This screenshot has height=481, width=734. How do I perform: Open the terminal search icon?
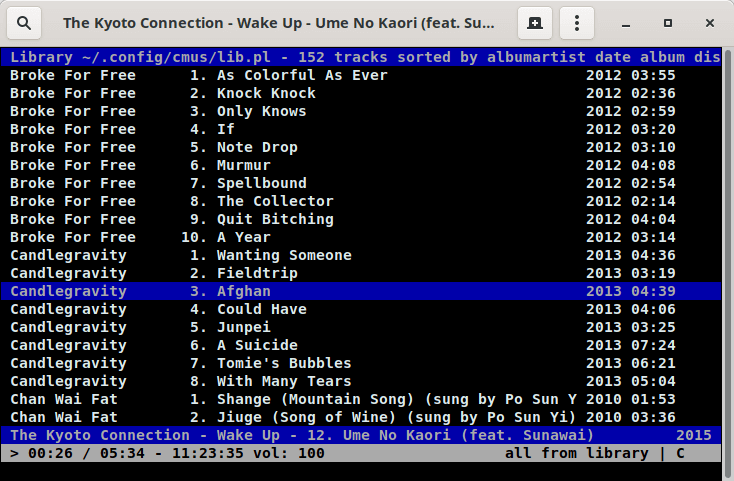(24, 23)
